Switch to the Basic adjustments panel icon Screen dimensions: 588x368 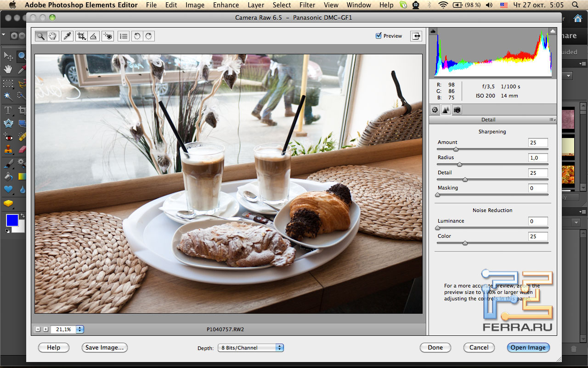click(x=435, y=109)
